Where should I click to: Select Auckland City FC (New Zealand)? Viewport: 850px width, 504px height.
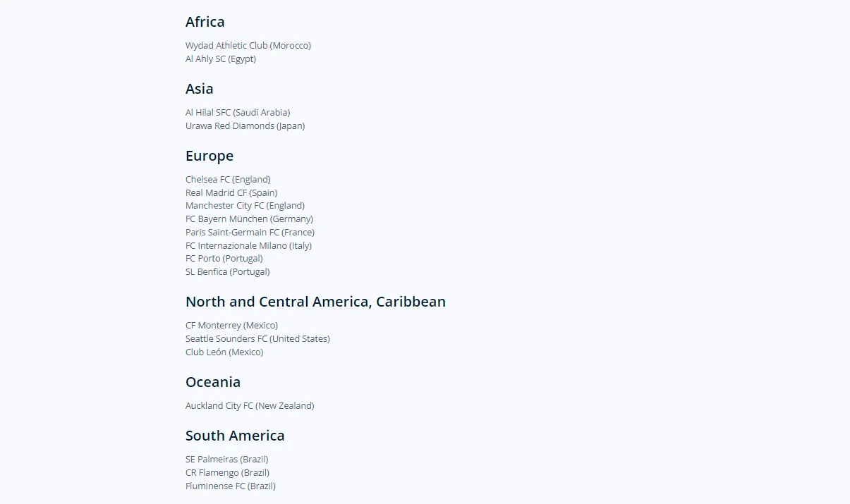pos(250,406)
